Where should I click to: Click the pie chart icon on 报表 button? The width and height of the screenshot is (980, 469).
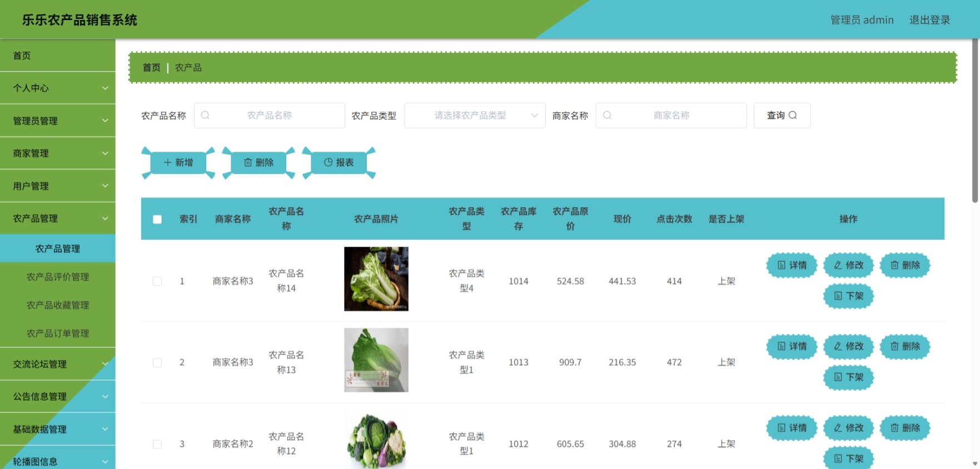(328, 162)
